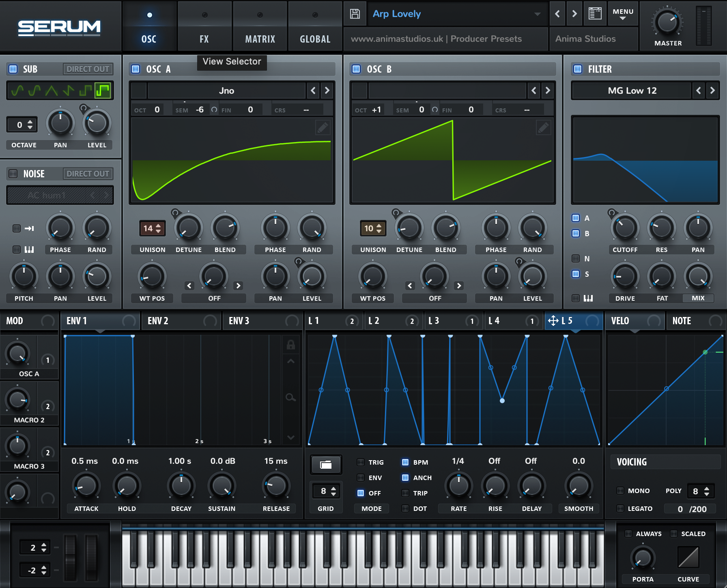Screen dimensions: 727x588
Task: Click the filter CUTOFF knob
Action: point(625,228)
